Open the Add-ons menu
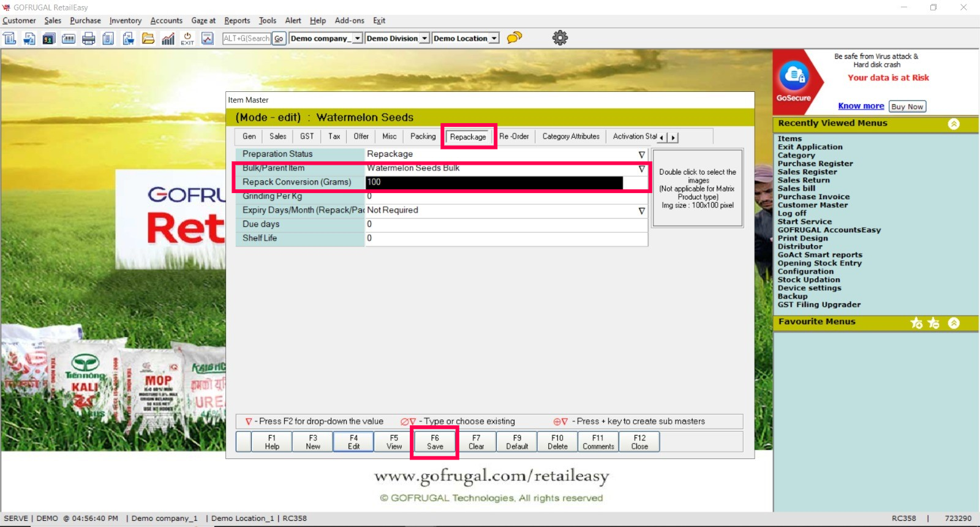 coord(350,21)
